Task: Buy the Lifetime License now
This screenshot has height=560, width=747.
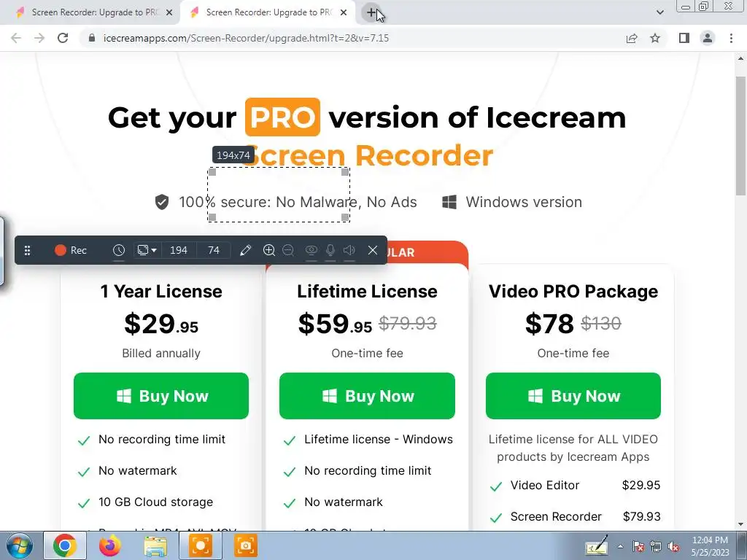Action: coord(367,396)
